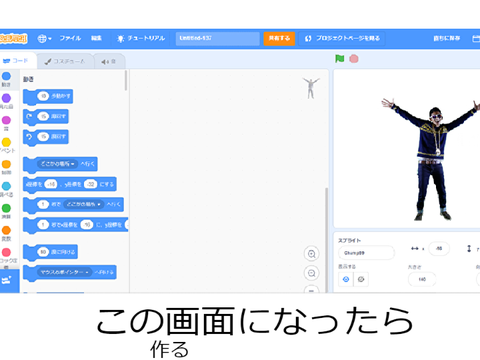Click the clockwise turn 15 degrees block
Screen dimensions: 480x360
(46, 117)
